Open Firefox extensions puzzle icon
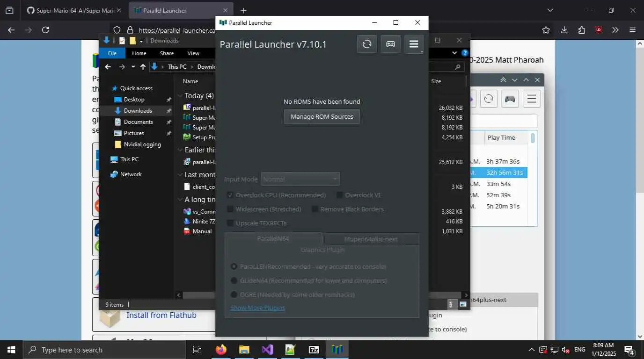This screenshot has width=644, height=359. [581, 30]
